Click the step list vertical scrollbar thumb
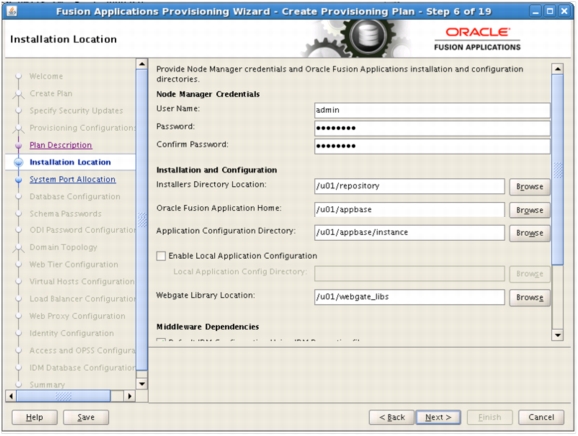This screenshot has height=436, width=578. tap(142, 220)
